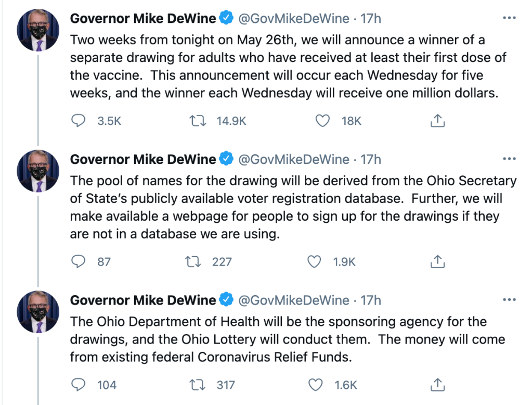Screen dimensions: 532x405
Task: Open more options on the voter database tweet
Action: (x=509, y=159)
